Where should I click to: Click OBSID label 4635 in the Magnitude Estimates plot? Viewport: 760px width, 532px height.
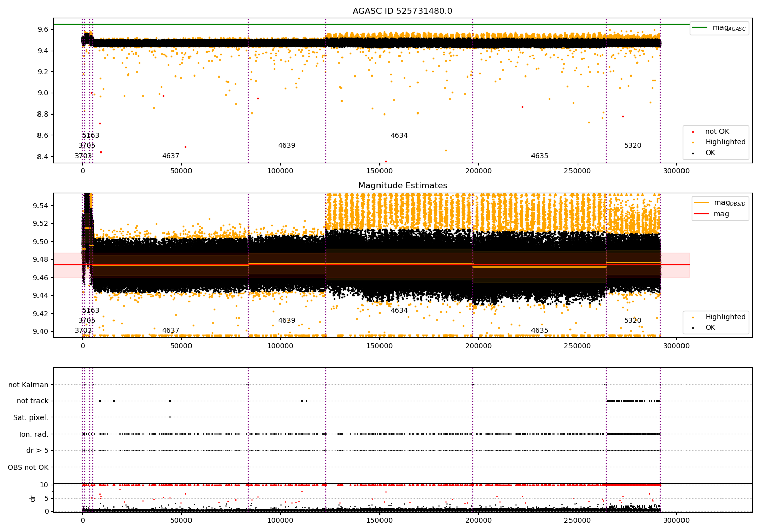pos(540,331)
